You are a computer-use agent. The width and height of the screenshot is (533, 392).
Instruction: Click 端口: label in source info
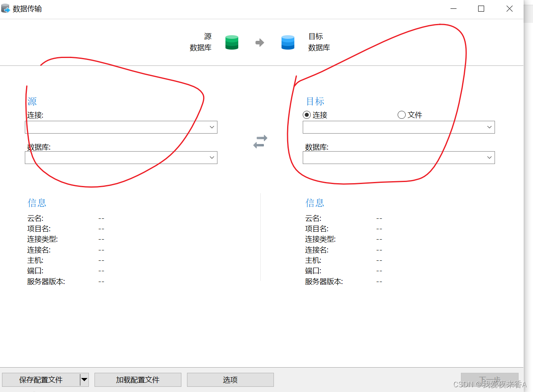pyautogui.click(x=35, y=271)
